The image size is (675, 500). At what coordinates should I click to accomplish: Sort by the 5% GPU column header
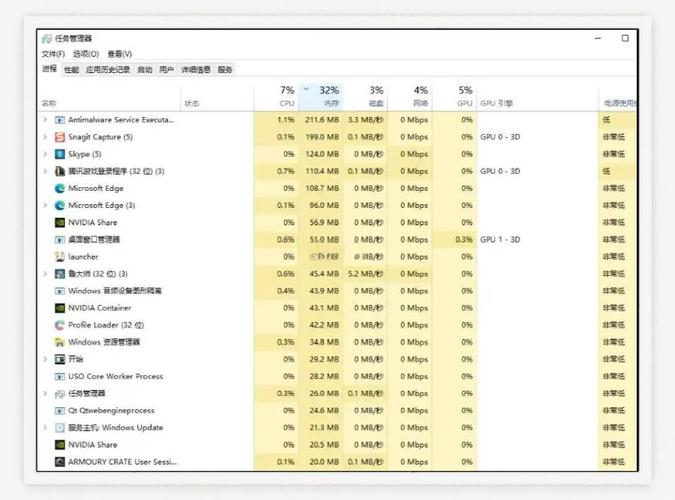tap(455, 96)
